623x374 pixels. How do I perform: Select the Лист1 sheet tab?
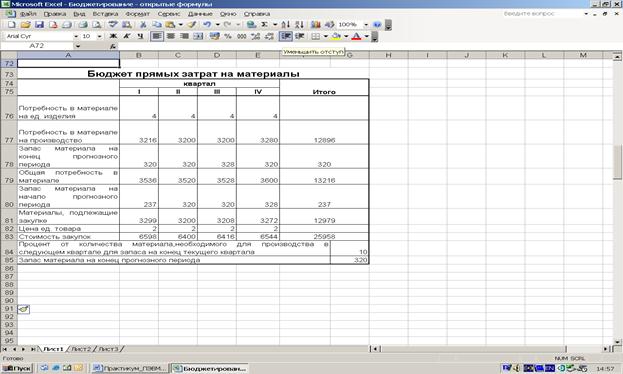coord(53,349)
